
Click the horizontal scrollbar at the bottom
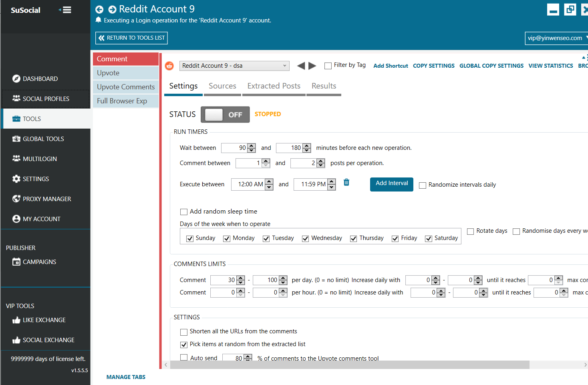(x=349, y=365)
